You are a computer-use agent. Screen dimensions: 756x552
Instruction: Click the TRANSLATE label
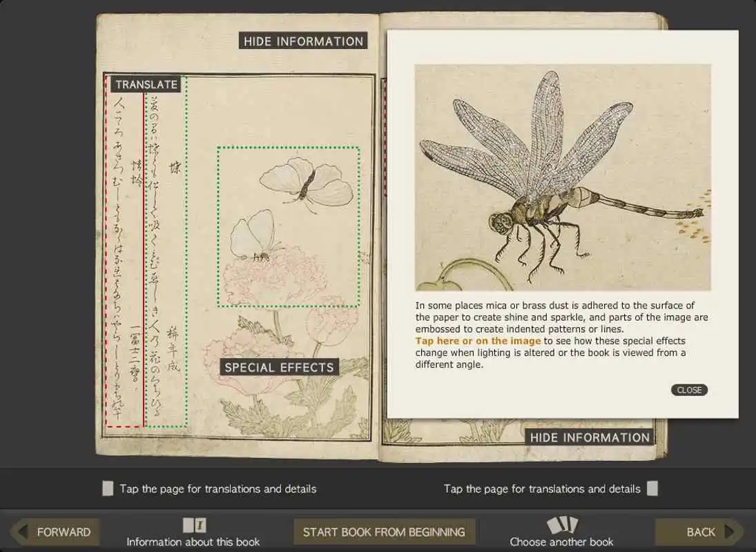point(146,84)
